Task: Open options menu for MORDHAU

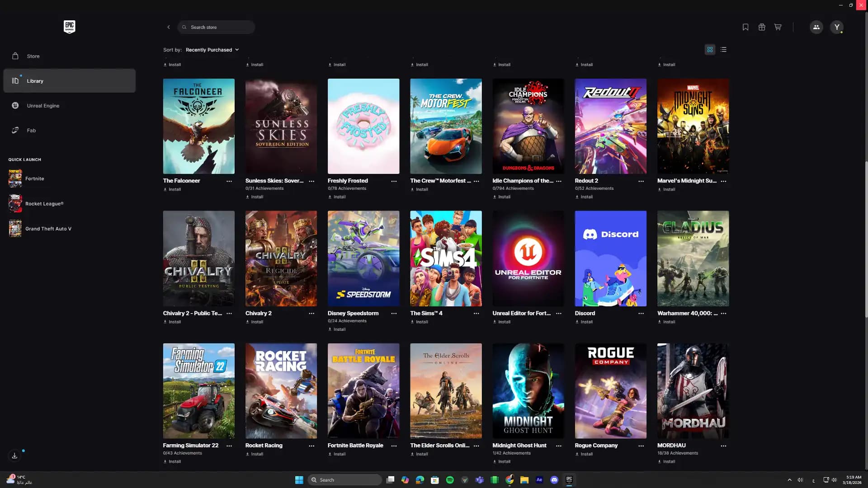Action: pyautogui.click(x=723, y=446)
